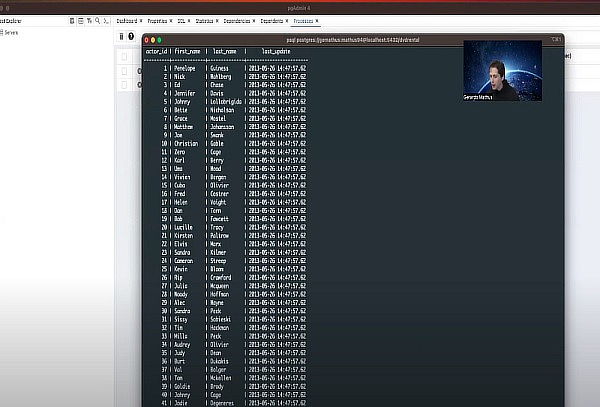The width and height of the screenshot is (600, 407).
Task: Switch to the Properties tab
Action: coord(157,21)
